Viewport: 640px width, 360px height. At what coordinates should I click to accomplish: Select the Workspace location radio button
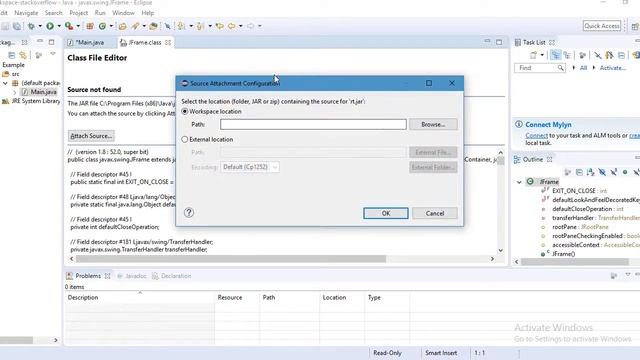[185, 111]
